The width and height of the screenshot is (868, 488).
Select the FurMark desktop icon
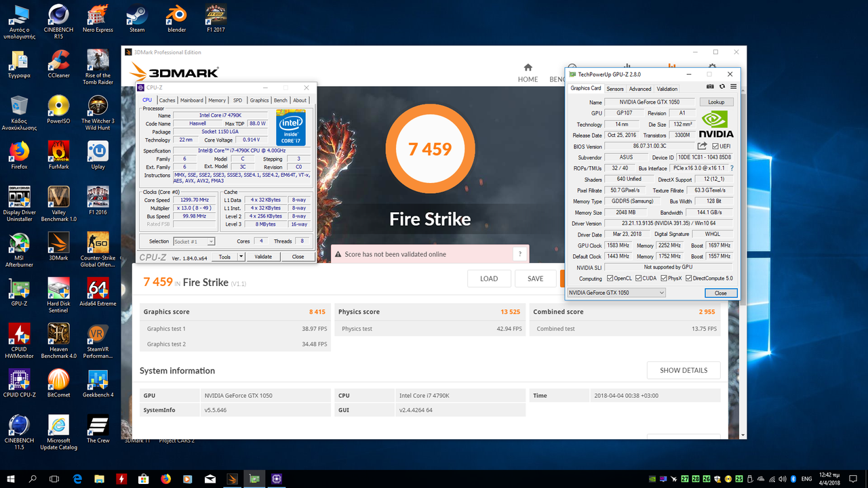(58, 155)
